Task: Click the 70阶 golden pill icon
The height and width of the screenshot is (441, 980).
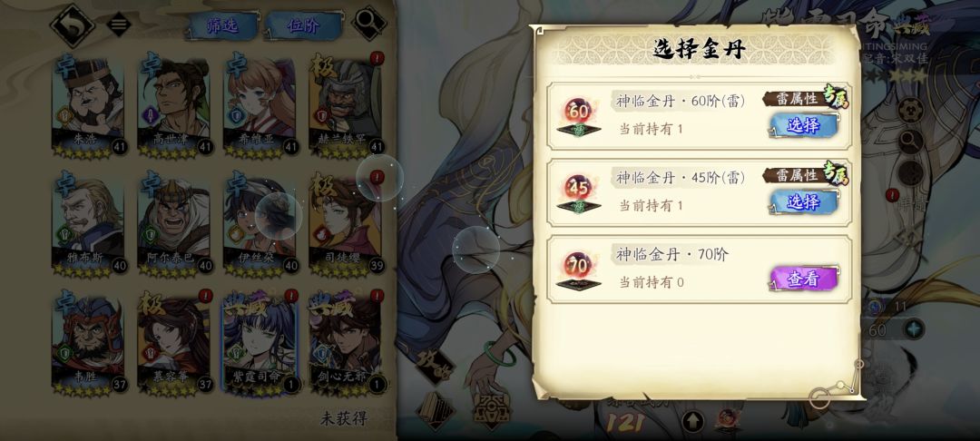Action: (579, 269)
